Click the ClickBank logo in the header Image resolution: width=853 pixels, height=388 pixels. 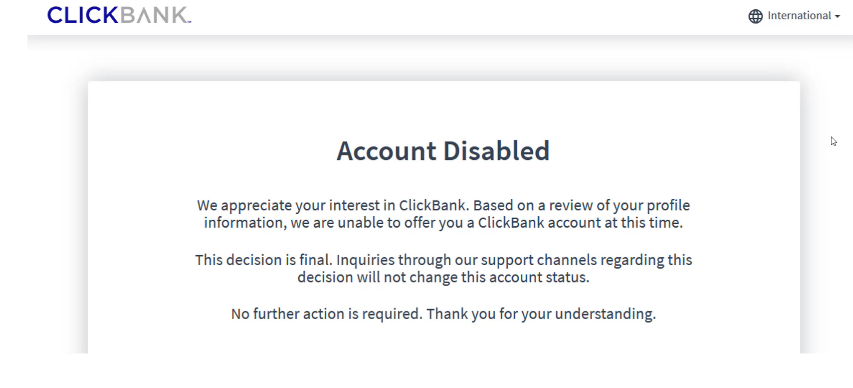coord(119,15)
